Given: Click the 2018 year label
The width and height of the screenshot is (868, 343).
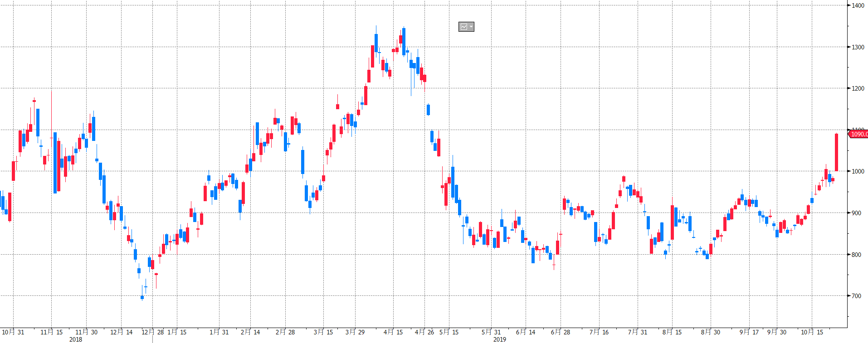Looking at the screenshot, I should [x=76, y=339].
